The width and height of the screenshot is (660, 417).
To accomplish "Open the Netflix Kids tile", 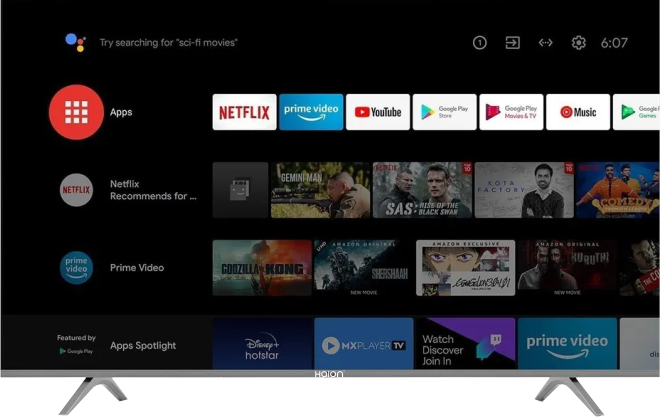I will coord(240,190).
